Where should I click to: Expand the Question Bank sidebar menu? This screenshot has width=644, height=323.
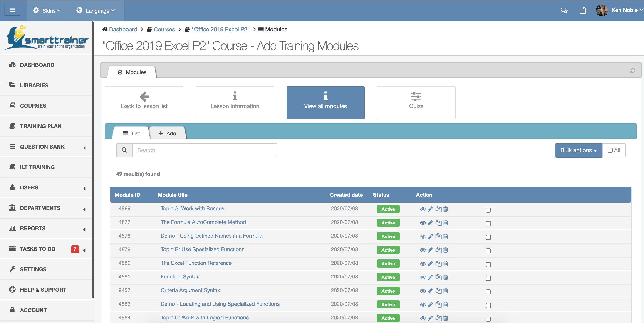(46, 147)
